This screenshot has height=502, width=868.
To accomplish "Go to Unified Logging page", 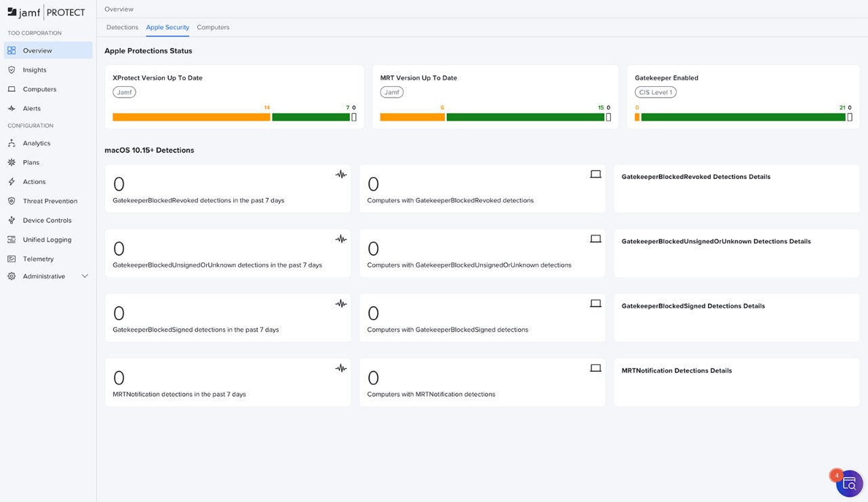I will (47, 239).
